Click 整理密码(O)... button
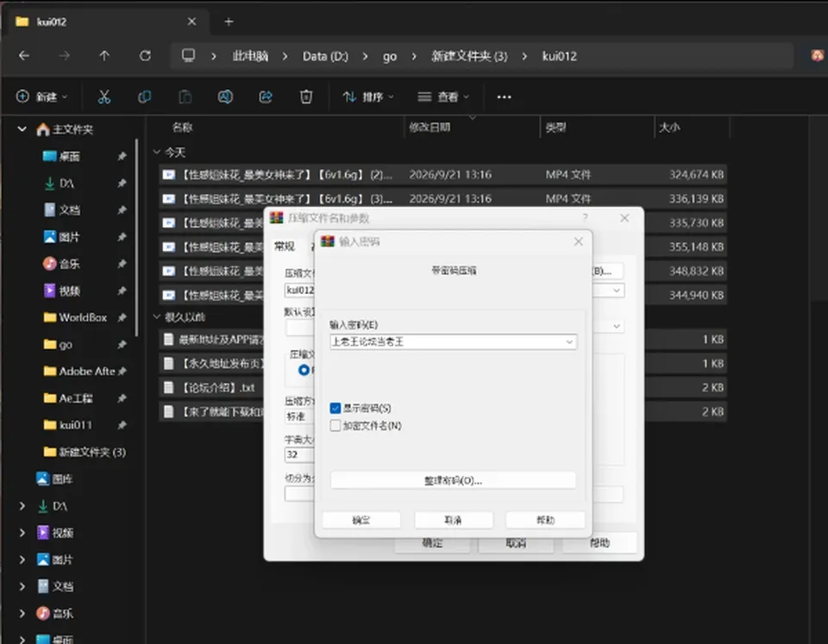The image size is (828, 644). [x=453, y=480]
